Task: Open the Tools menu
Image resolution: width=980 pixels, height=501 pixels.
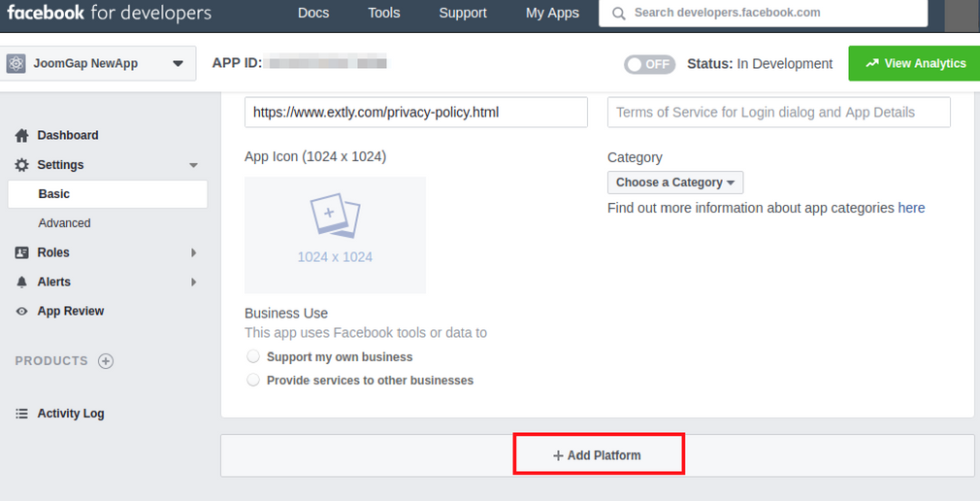Action: click(x=383, y=14)
